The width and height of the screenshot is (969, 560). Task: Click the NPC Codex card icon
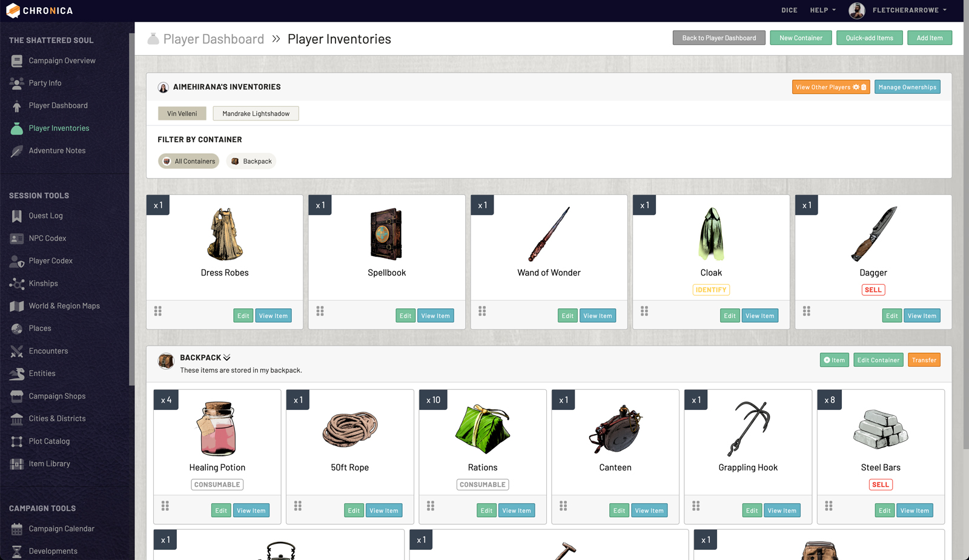[x=17, y=239]
